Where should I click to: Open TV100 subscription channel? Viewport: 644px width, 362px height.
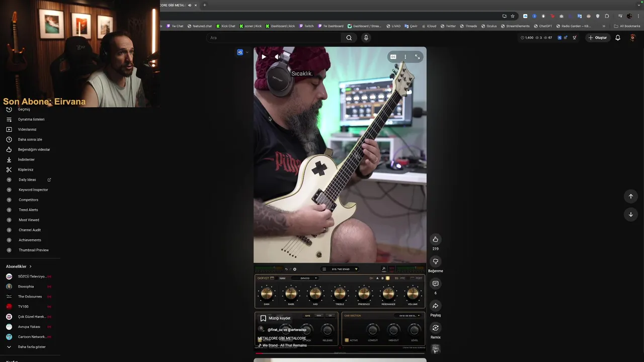(30, 307)
